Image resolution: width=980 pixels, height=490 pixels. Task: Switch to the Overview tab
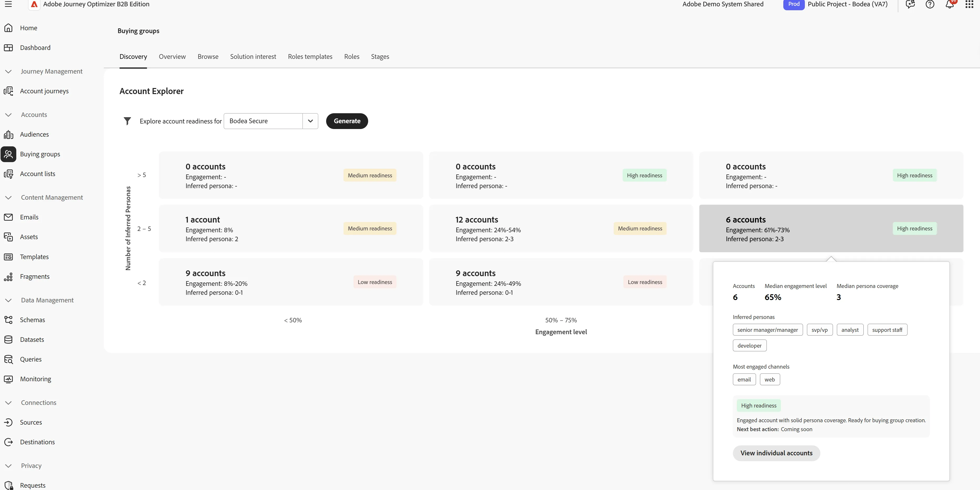tap(172, 57)
